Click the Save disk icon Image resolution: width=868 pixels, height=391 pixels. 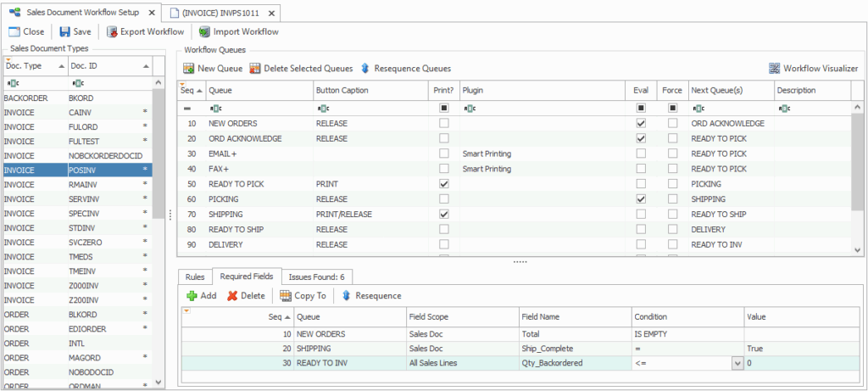64,31
